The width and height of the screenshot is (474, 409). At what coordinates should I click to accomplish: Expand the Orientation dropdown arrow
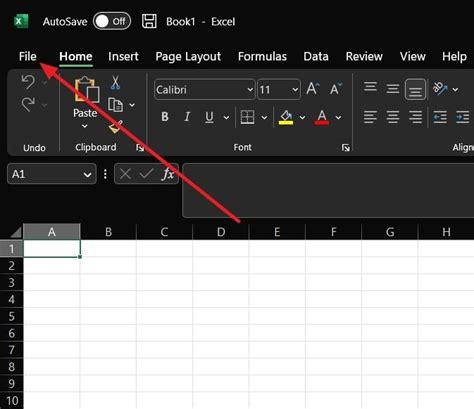(x=455, y=89)
